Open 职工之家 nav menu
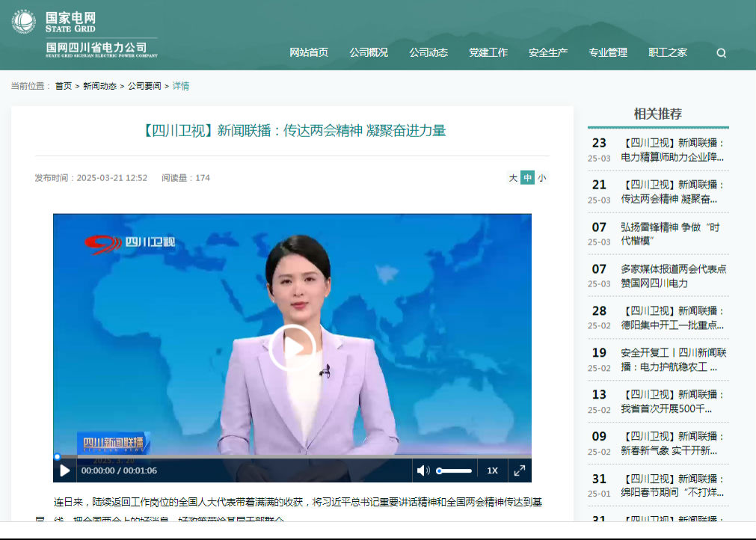The image size is (756, 540). point(667,52)
